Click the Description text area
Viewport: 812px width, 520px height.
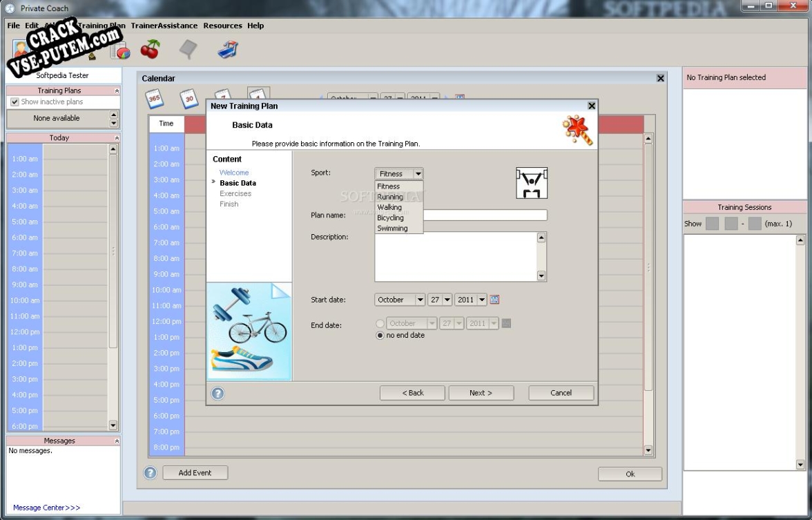click(456, 257)
